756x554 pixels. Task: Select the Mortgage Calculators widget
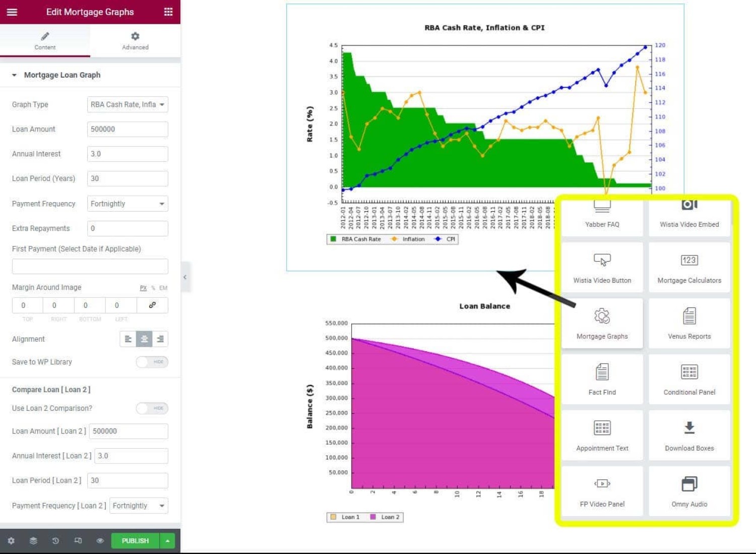(689, 267)
